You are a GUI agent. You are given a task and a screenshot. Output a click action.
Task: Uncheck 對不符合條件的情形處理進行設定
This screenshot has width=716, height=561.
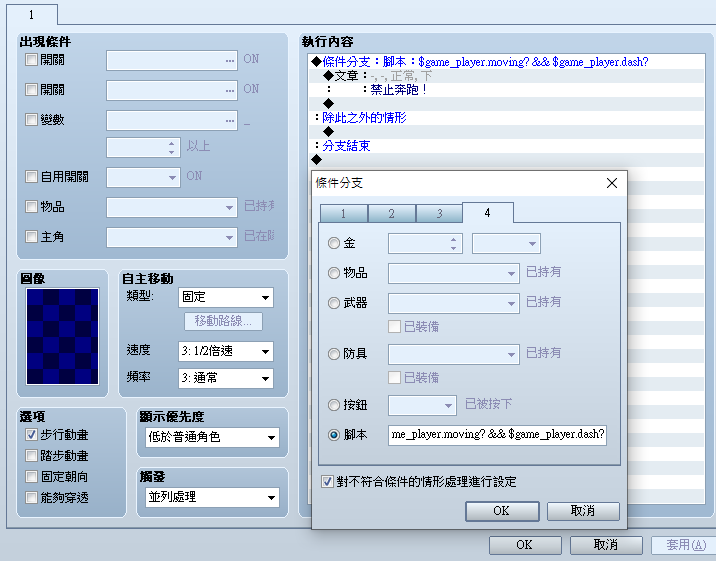tap(327, 482)
